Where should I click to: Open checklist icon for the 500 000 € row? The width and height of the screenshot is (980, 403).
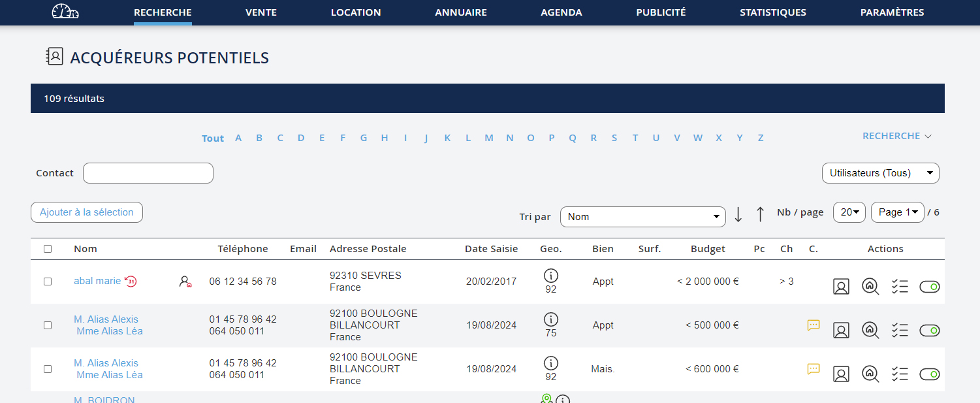click(900, 330)
